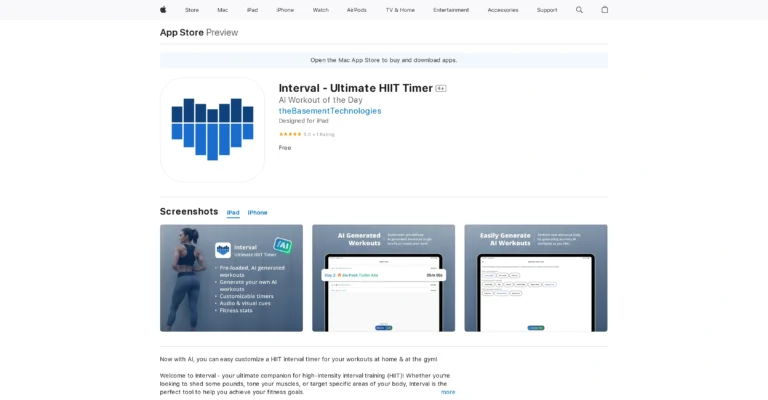Image resolution: width=768 pixels, height=400 pixels.
Task: Switch to iPhone screenshots tab
Action: pos(257,213)
